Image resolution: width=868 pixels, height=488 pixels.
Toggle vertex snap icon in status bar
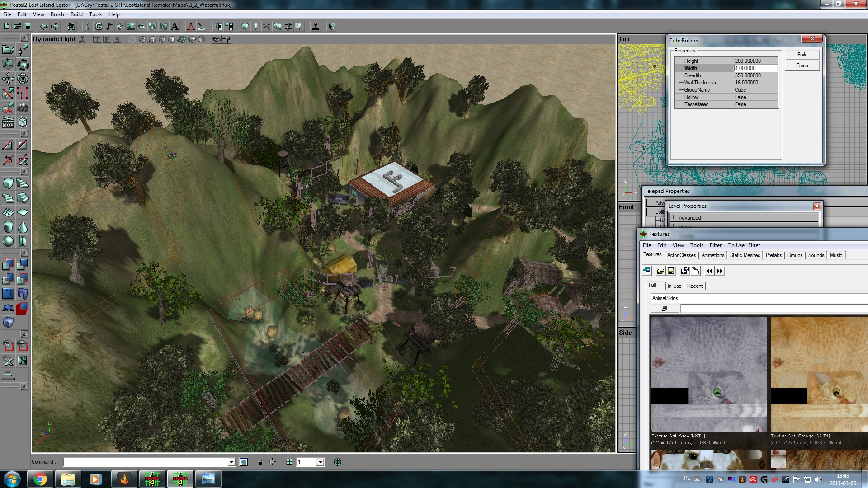(272, 462)
